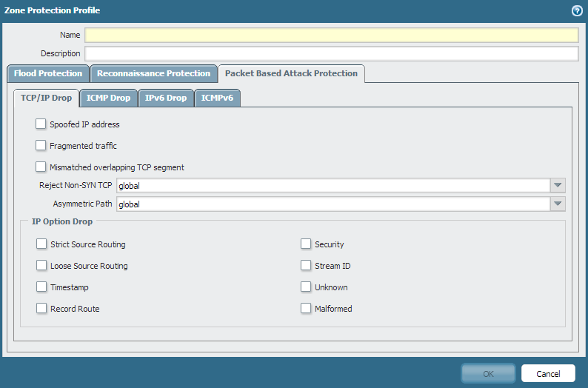Check Loose Source Routing option
This screenshot has width=588, height=388.
(41, 266)
